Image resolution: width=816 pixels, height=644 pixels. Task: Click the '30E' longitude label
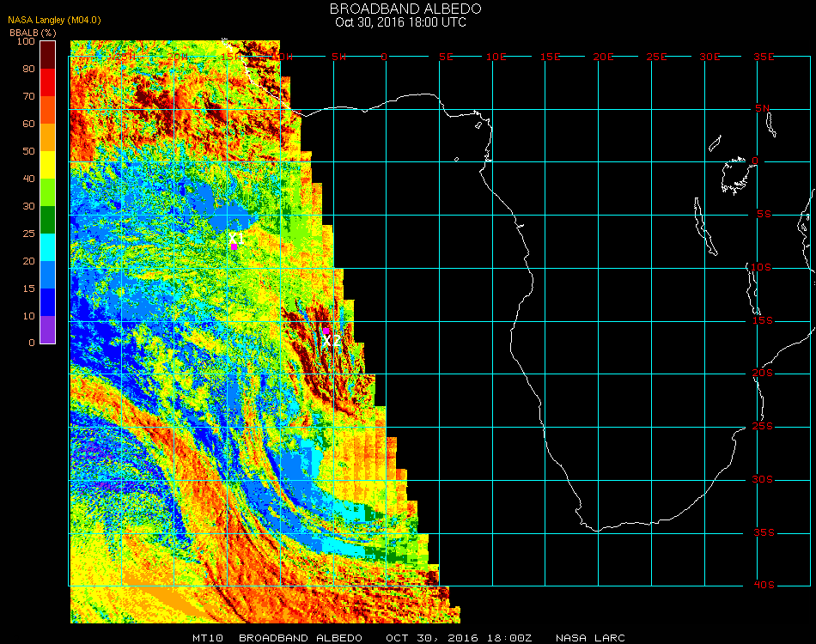(709, 57)
